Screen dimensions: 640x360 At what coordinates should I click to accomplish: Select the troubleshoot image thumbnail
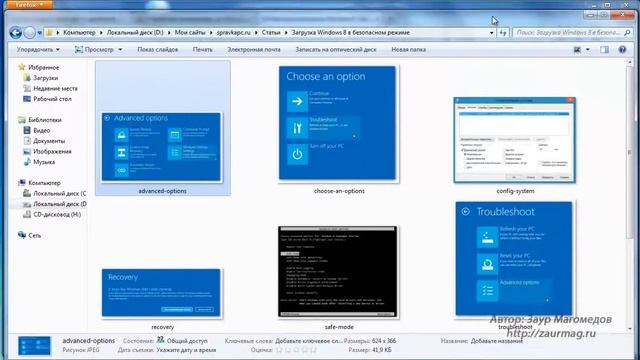[514, 258]
